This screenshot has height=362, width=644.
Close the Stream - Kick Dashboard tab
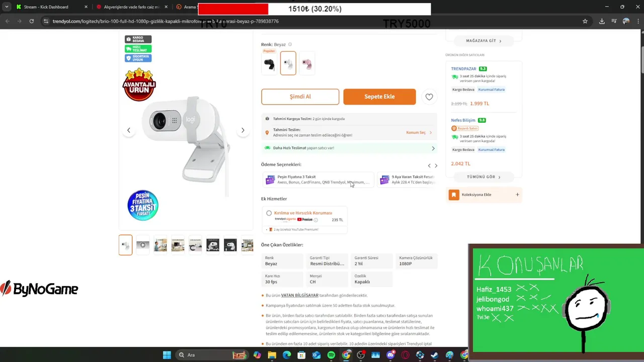point(86,7)
